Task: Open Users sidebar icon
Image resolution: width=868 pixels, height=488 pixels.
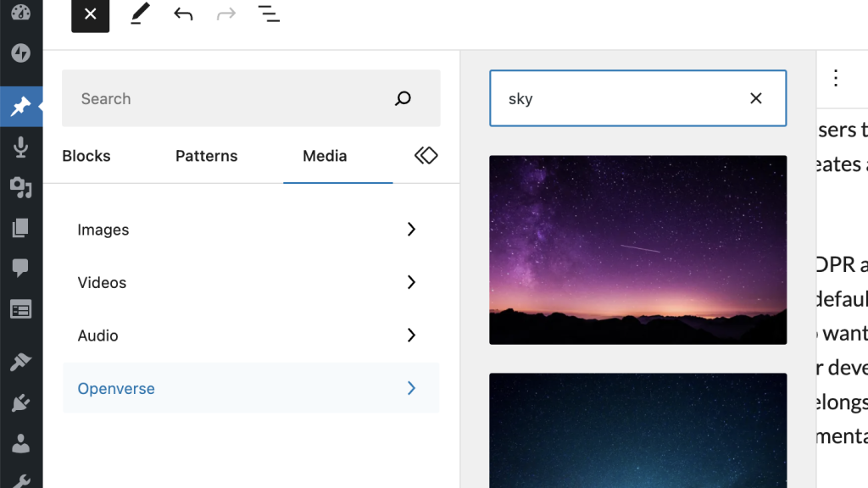Action: pos(20,444)
